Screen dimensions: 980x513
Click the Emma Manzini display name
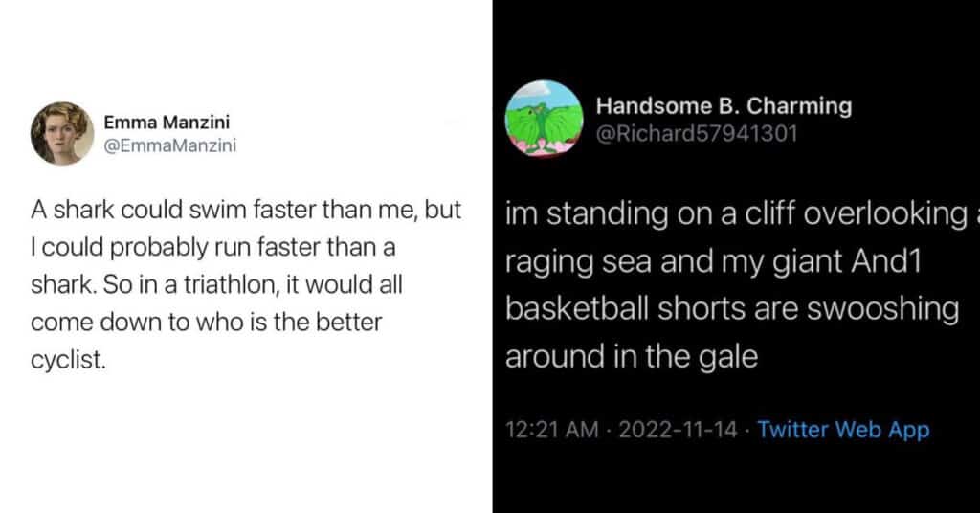point(167,122)
